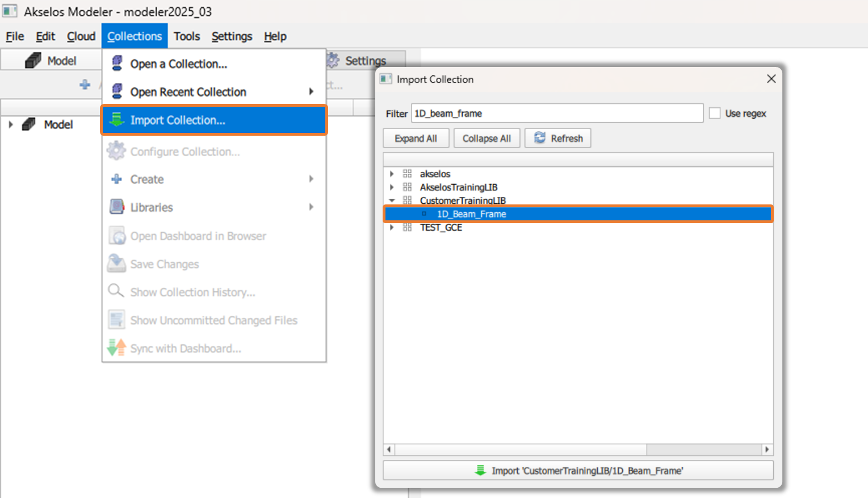Select the 1D_Beam_Frame collection

[578, 214]
